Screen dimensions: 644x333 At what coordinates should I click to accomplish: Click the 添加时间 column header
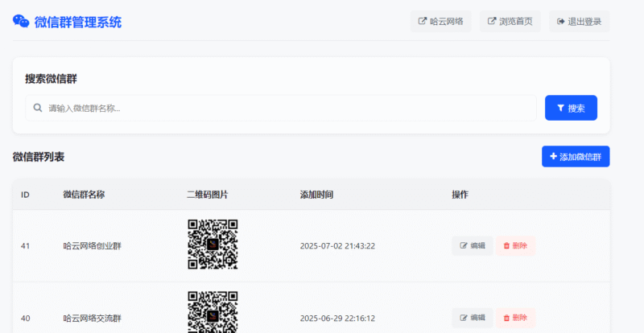[316, 195]
